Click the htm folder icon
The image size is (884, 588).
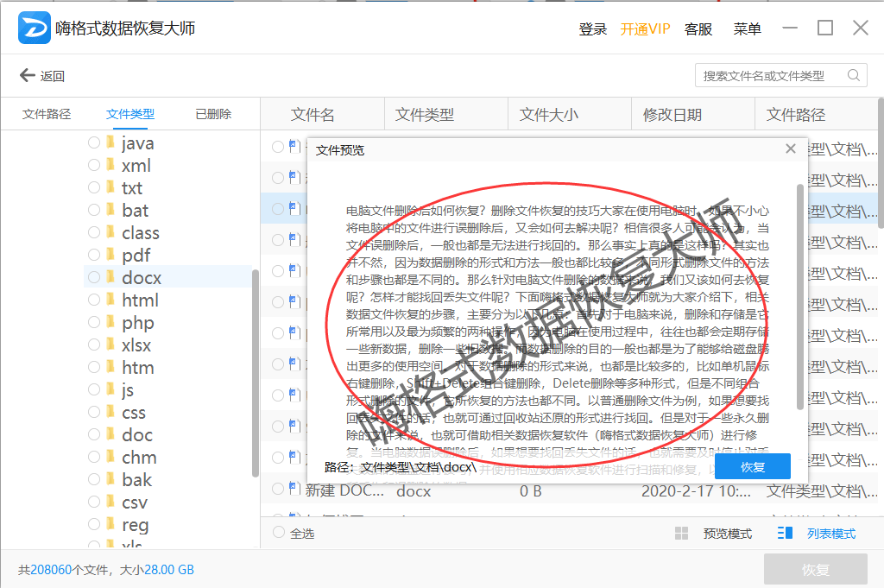pos(110,367)
